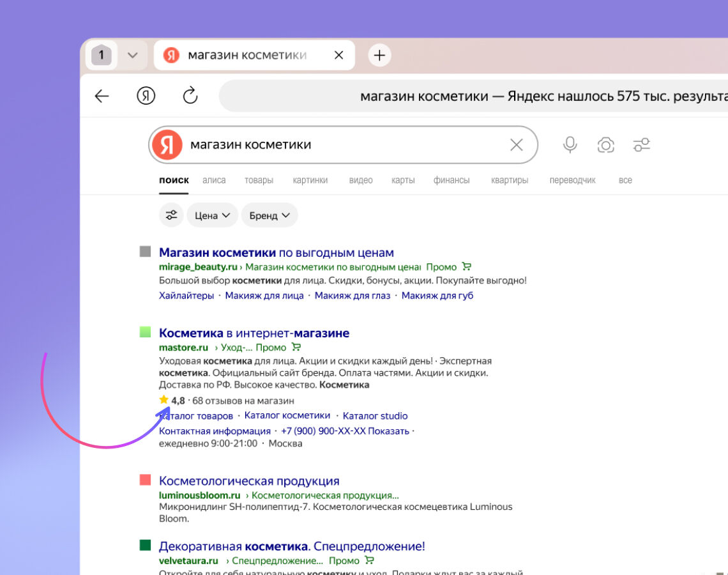Switch to the видео tab
The height and width of the screenshot is (575, 728).
361,180
